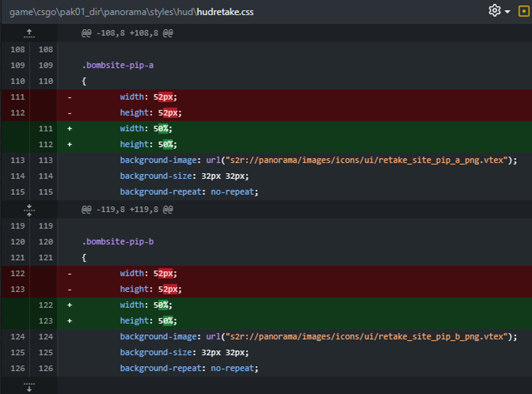Click the plus sign on added line 123

pos(70,321)
